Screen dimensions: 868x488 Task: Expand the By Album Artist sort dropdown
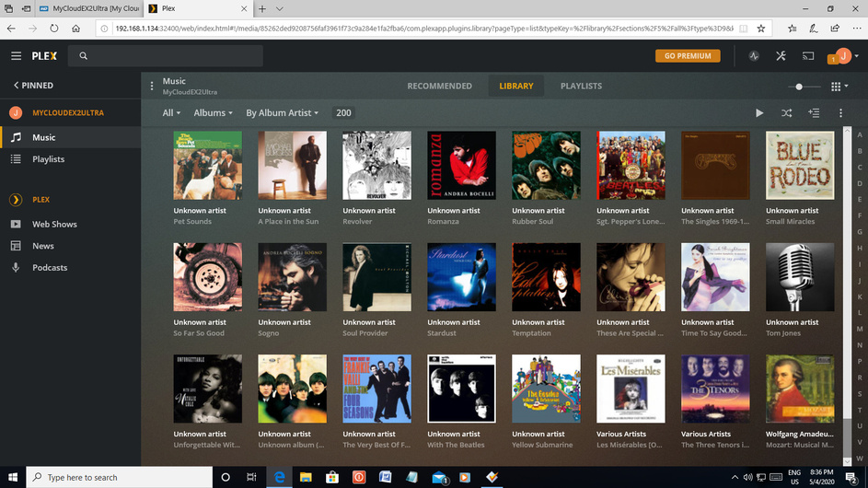(x=282, y=113)
